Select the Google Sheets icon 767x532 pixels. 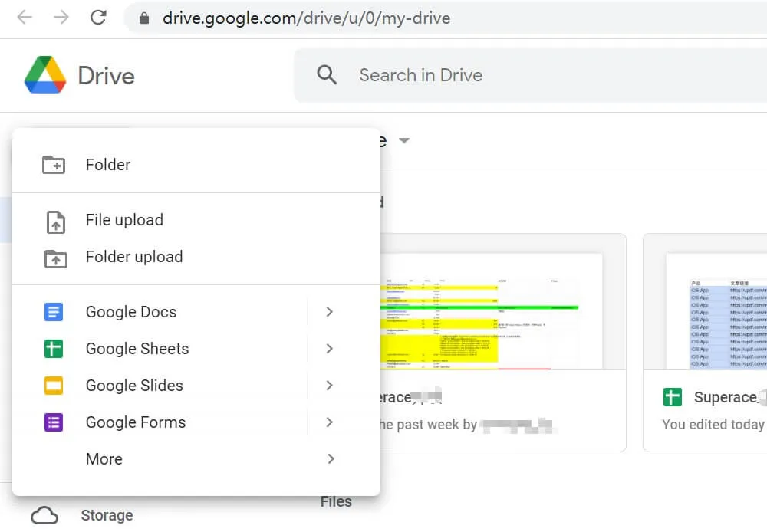(x=53, y=349)
